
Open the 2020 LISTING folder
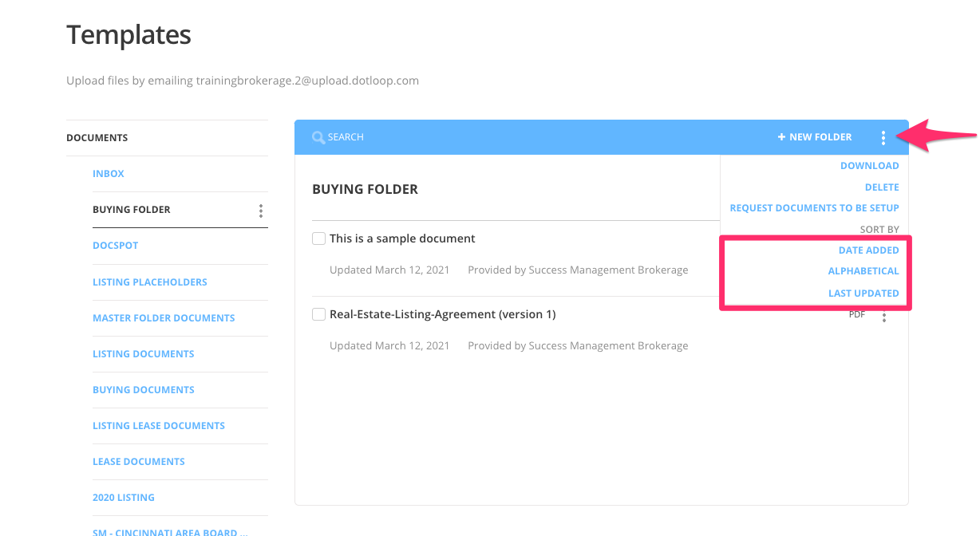[124, 497]
